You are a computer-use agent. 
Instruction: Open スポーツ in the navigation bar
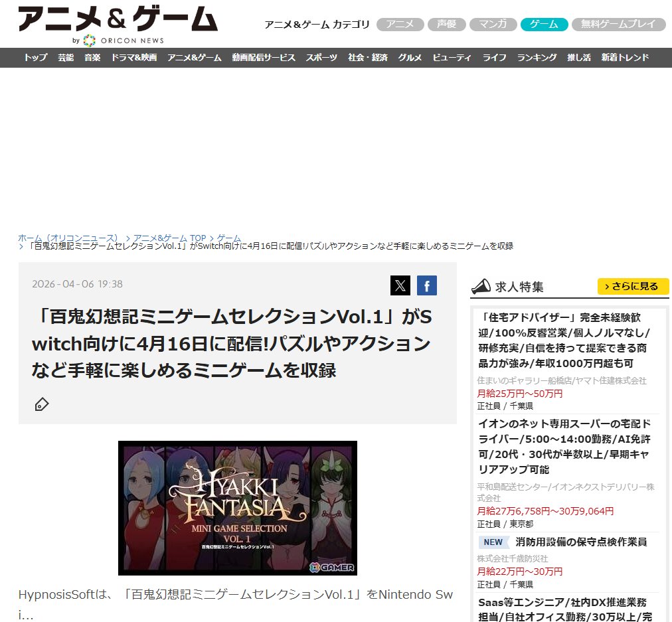point(321,57)
